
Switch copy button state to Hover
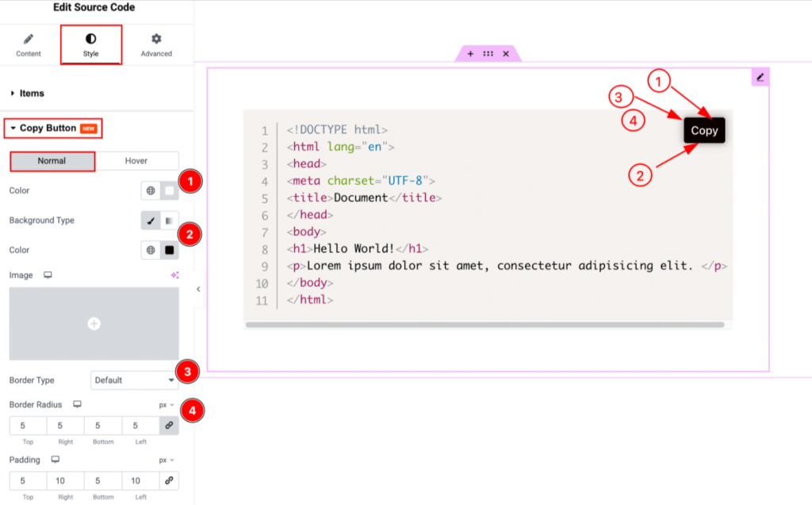point(138,160)
